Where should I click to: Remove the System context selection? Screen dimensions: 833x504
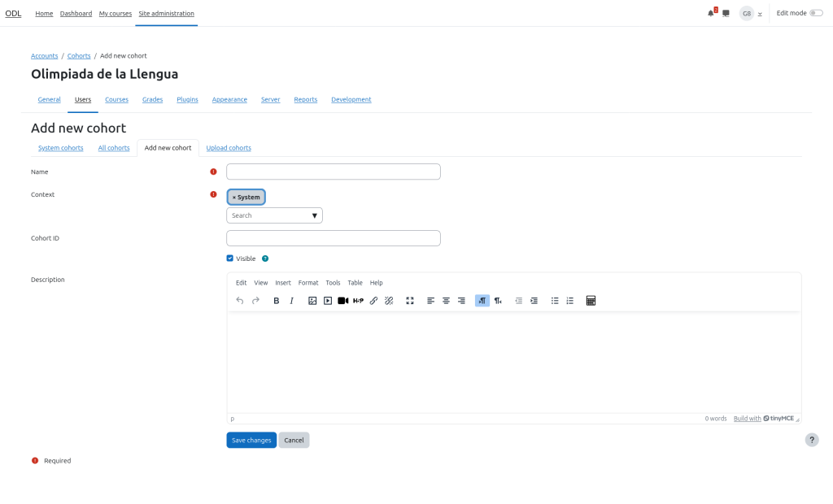(x=234, y=198)
